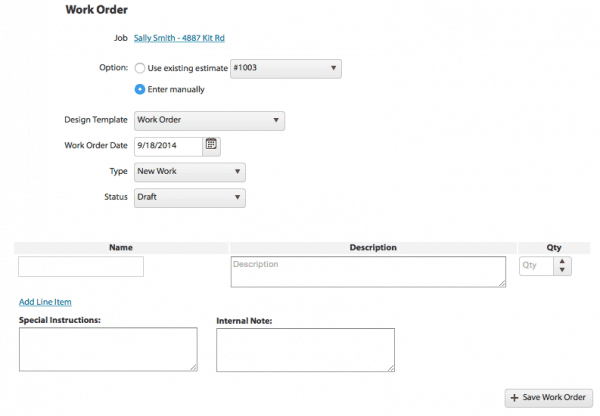Decrease the Qty stepper value

[x=562, y=270]
